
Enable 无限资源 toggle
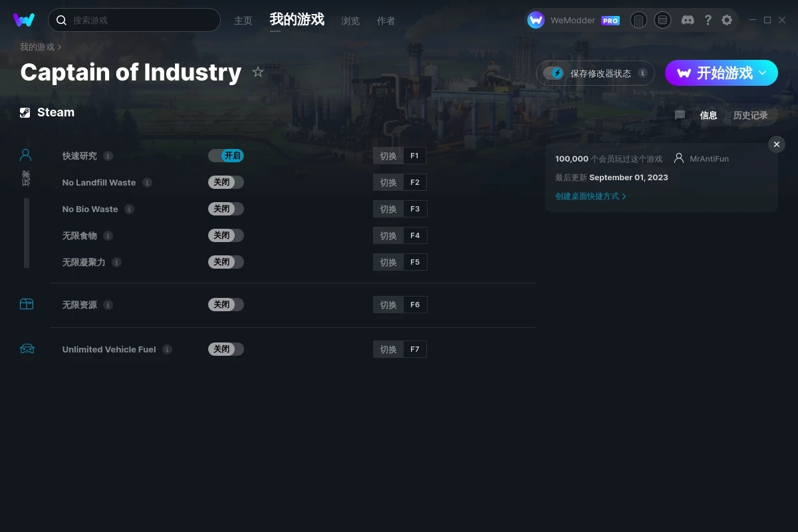pyautogui.click(x=226, y=305)
